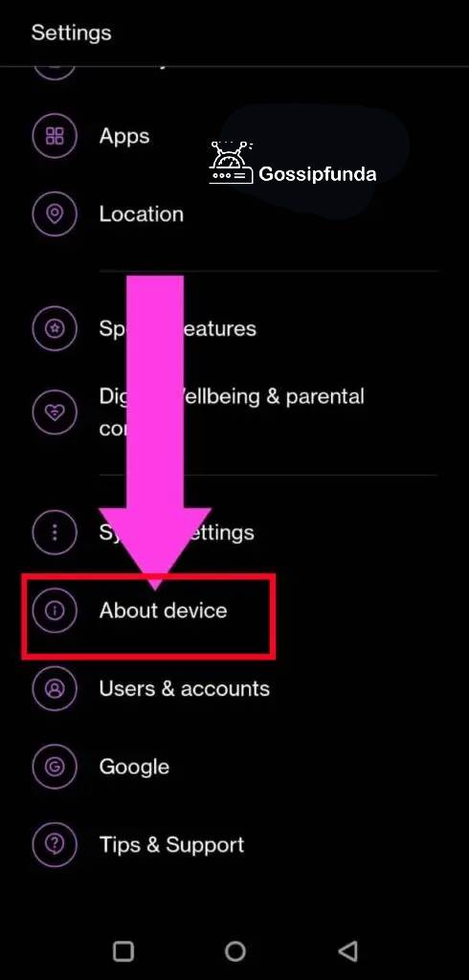Tap the Users & accounts person icon

pyautogui.click(x=55, y=689)
